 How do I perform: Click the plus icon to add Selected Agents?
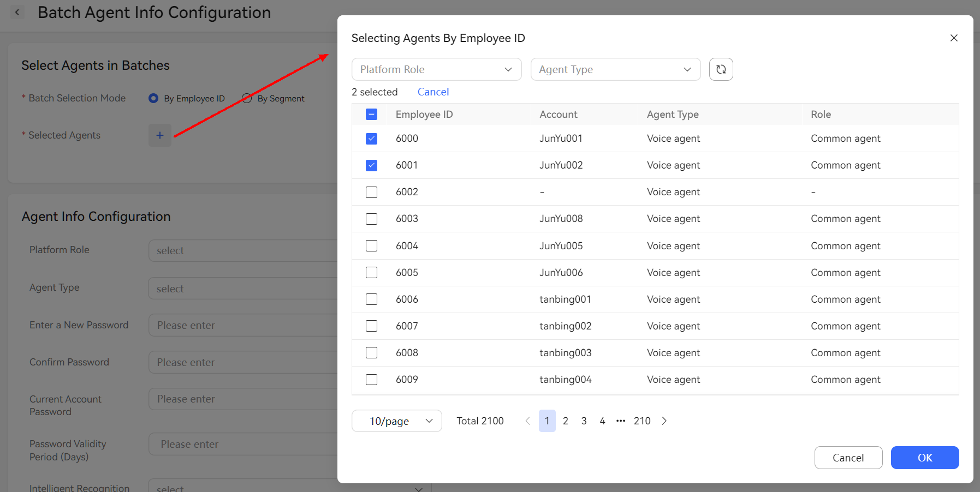coord(160,135)
